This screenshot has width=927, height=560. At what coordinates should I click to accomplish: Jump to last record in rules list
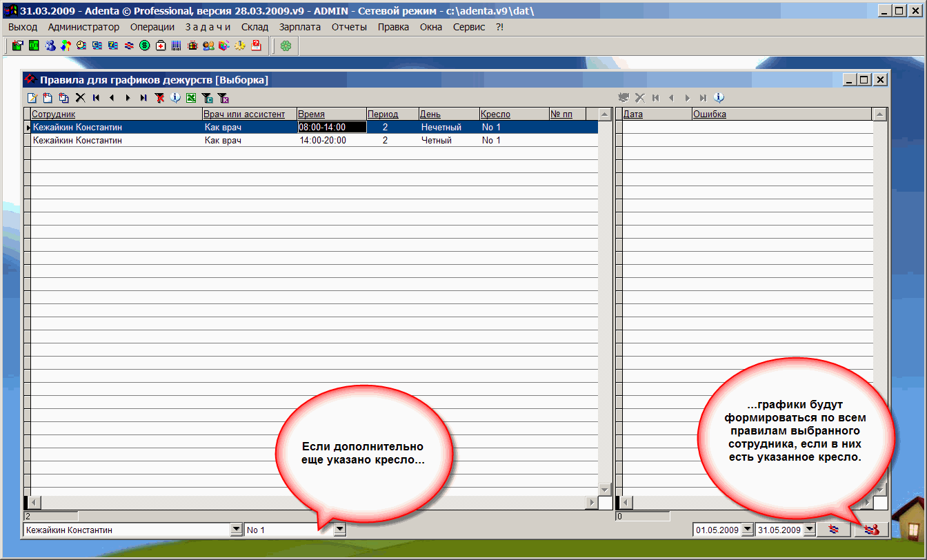(x=143, y=98)
